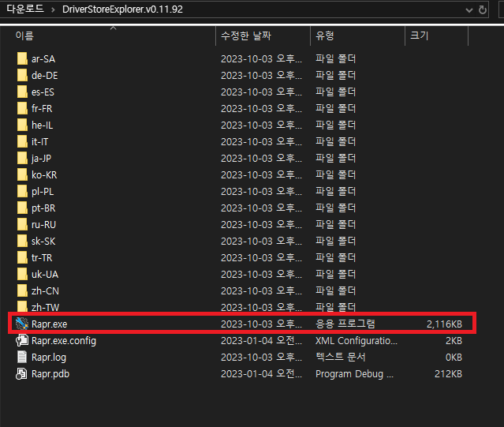Select the it-IT folder name
This screenshot has height=427, width=504.
40,142
